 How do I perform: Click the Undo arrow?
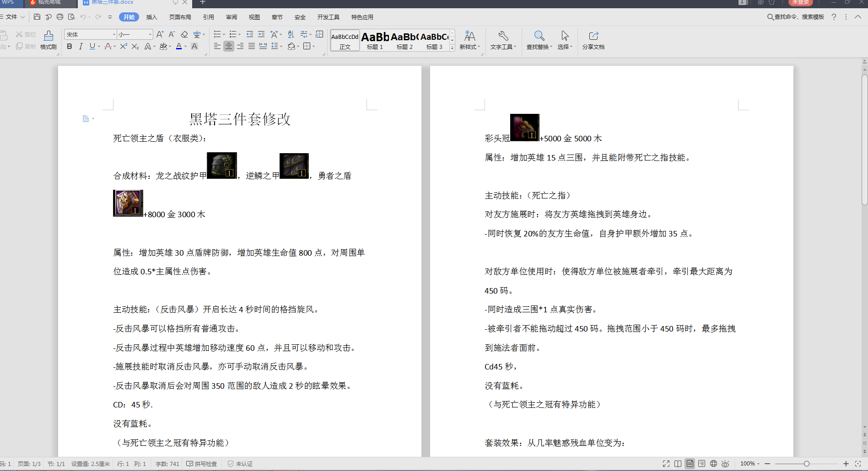pos(83,17)
